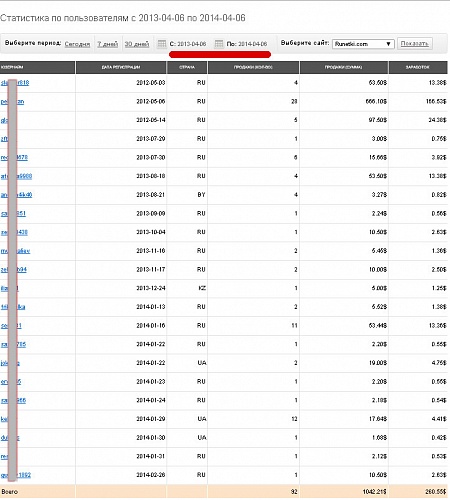Open user link in the 2014-01-31 row

pyautogui.click(x=4, y=456)
